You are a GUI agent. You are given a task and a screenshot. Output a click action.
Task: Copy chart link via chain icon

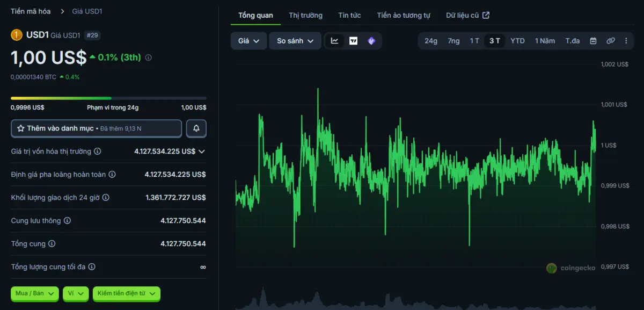(610, 41)
